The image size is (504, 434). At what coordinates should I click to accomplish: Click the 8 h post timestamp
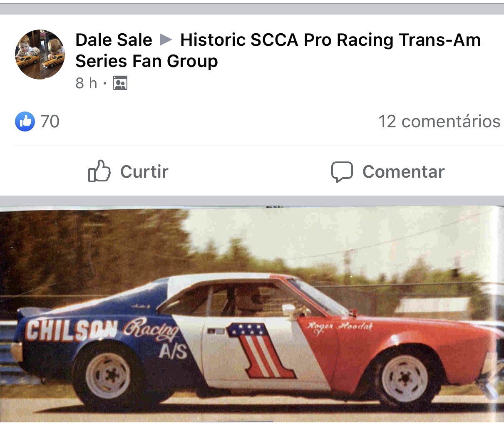pos(86,83)
